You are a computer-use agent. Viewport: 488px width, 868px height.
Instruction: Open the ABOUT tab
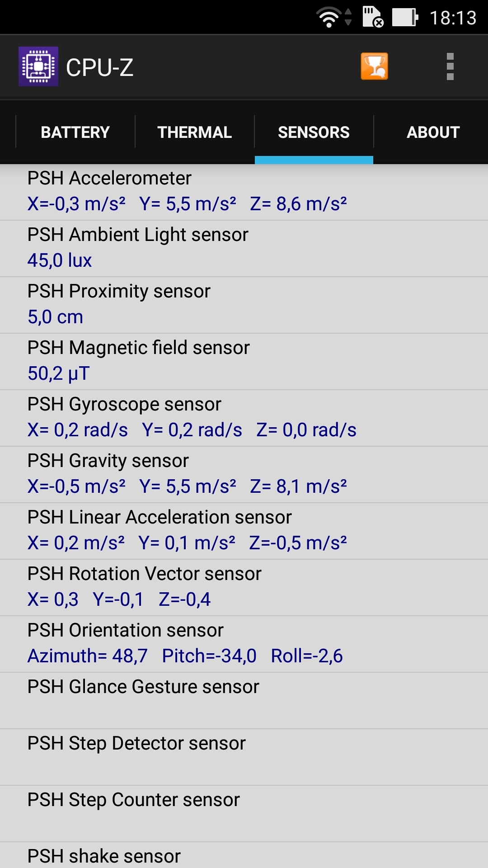click(x=433, y=132)
